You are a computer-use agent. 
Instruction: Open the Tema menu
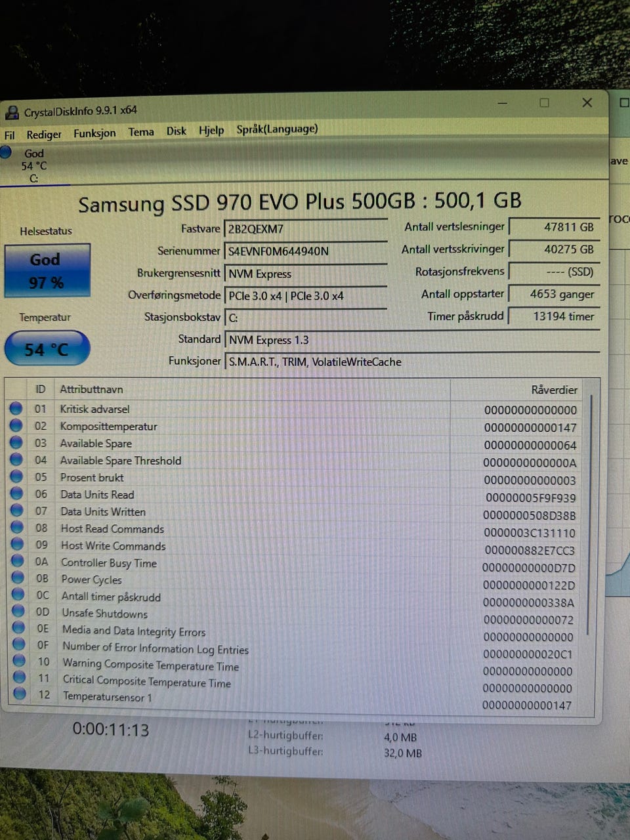tap(141, 132)
